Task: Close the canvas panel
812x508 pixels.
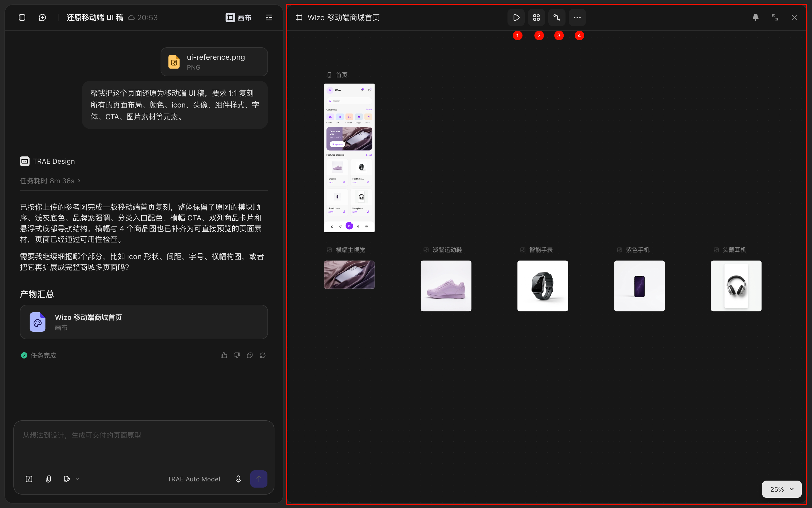Action: point(794,17)
